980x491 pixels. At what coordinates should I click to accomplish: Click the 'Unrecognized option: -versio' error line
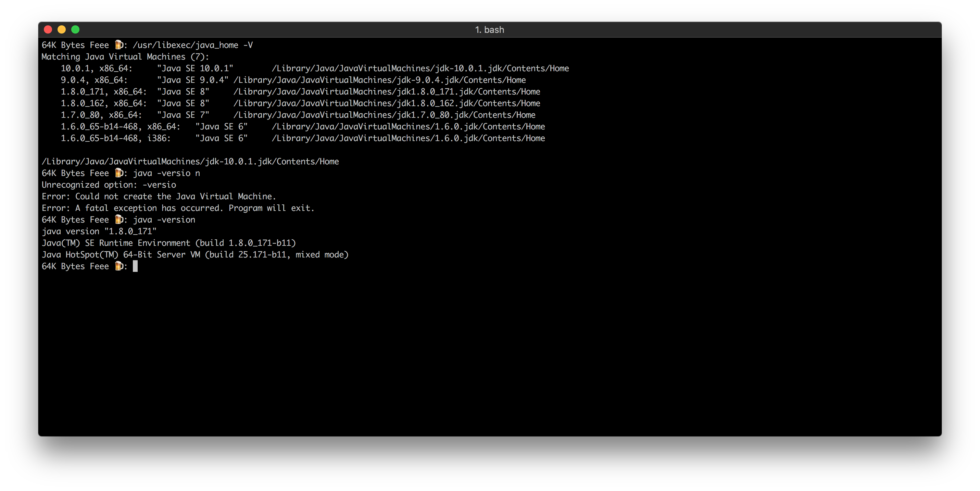tap(109, 185)
